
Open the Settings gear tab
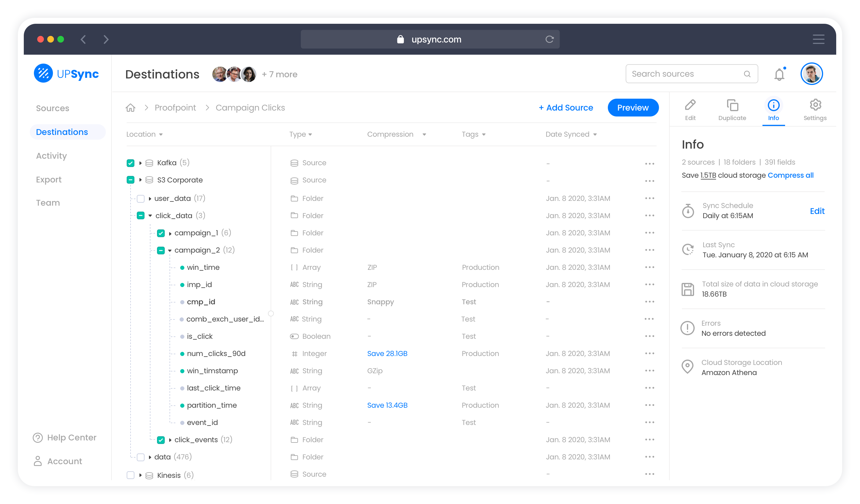[815, 110]
